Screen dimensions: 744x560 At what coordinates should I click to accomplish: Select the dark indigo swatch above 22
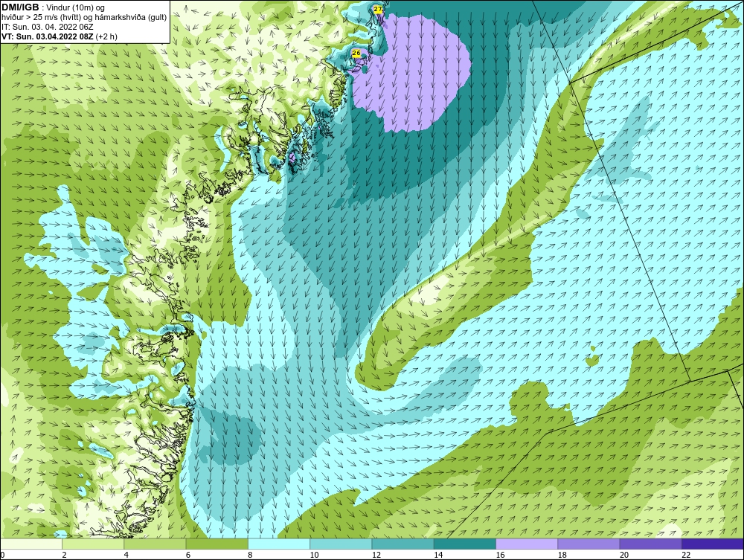coord(712,544)
